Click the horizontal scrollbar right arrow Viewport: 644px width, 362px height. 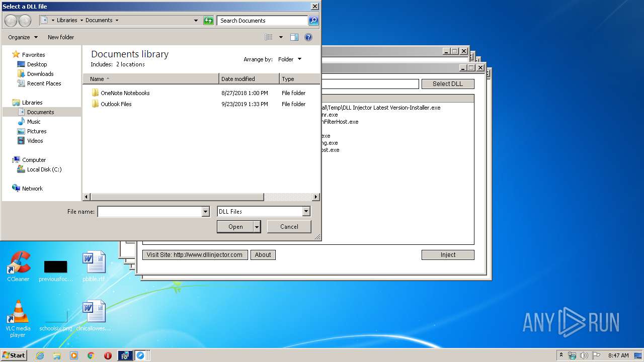pos(316,197)
